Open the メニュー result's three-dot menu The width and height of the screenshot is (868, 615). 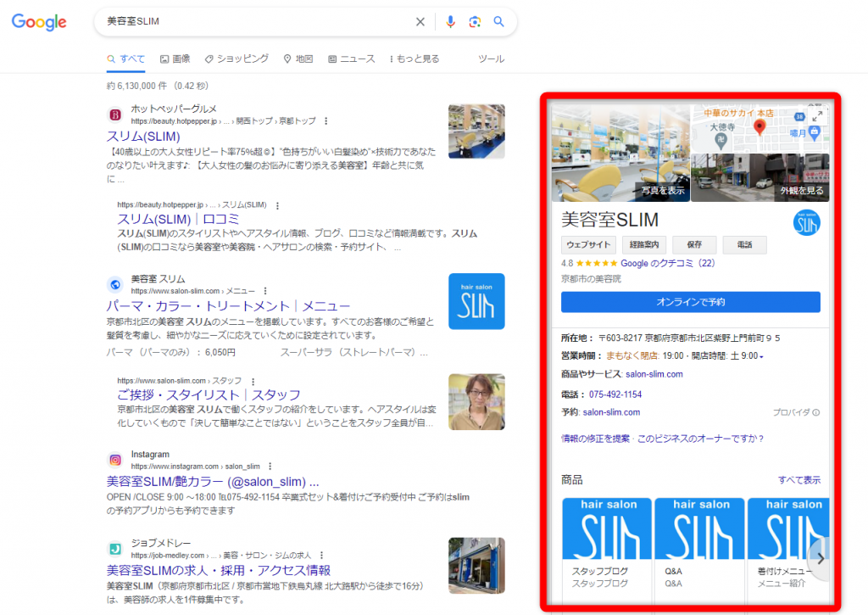[265, 291]
